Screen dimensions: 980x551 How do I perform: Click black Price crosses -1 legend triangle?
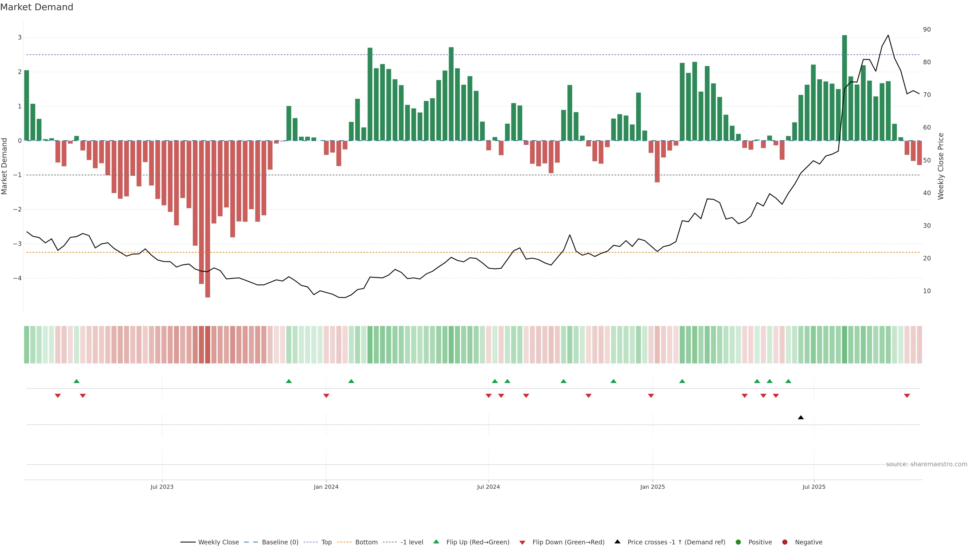click(617, 542)
